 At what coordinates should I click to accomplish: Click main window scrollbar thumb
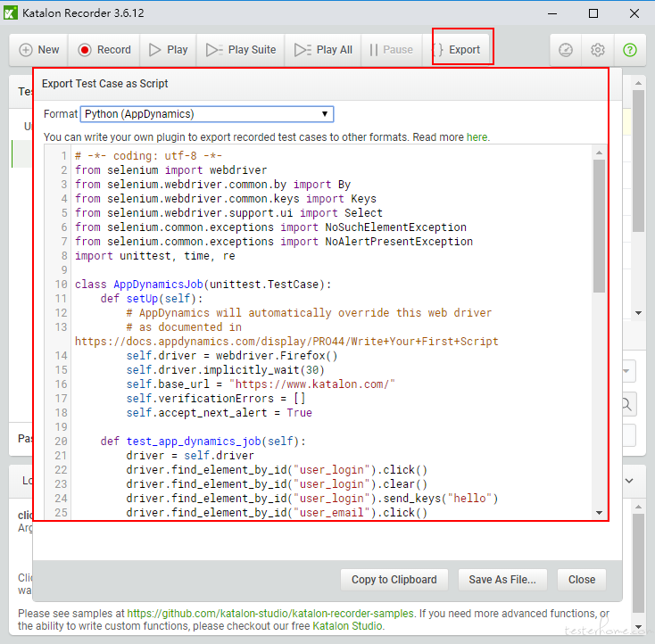tap(638, 161)
